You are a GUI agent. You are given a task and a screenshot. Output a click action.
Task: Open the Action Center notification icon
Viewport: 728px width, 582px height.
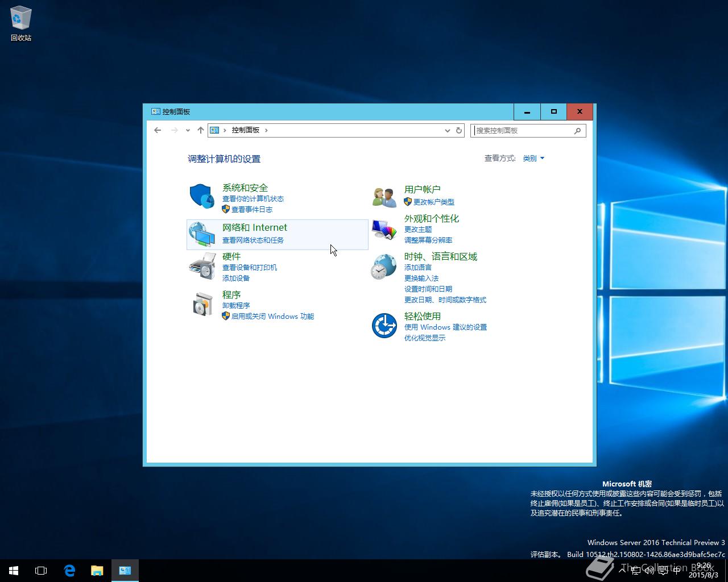[663, 571]
